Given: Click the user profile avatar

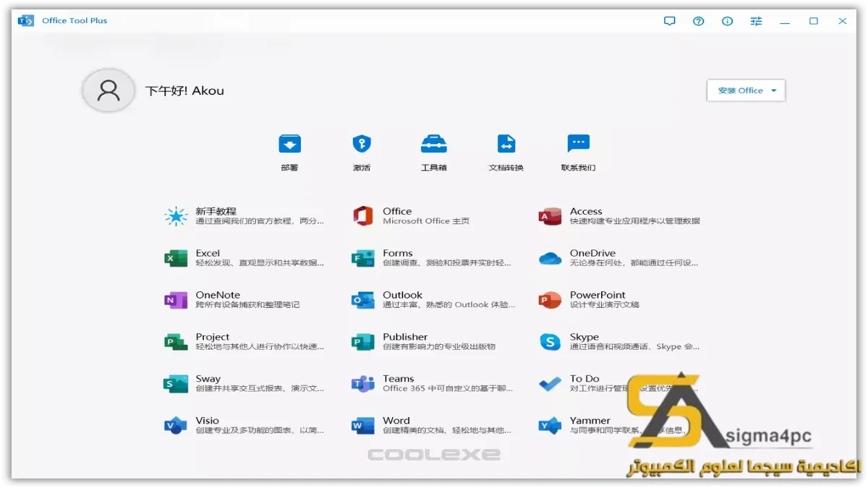Looking at the screenshot, I should pos(109,90).
